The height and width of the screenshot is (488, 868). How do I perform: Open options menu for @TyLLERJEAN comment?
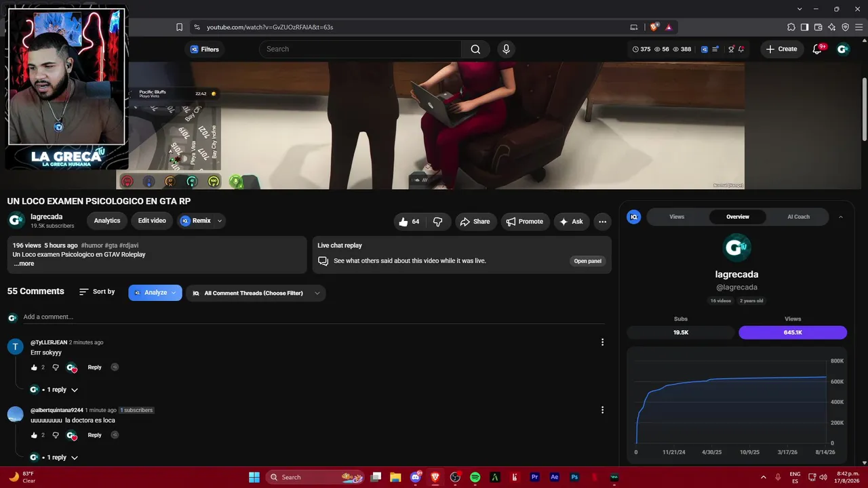602,342
